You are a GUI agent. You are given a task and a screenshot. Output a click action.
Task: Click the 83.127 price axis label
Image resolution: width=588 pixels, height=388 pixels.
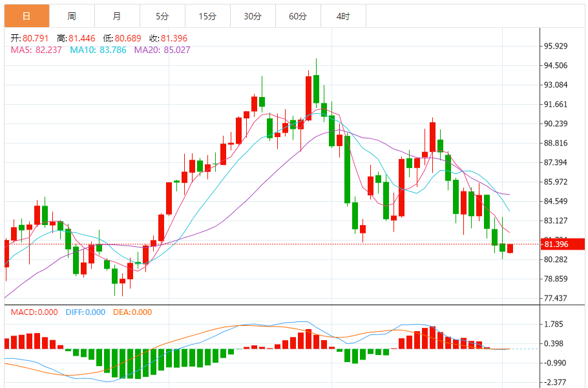(556, 221)
